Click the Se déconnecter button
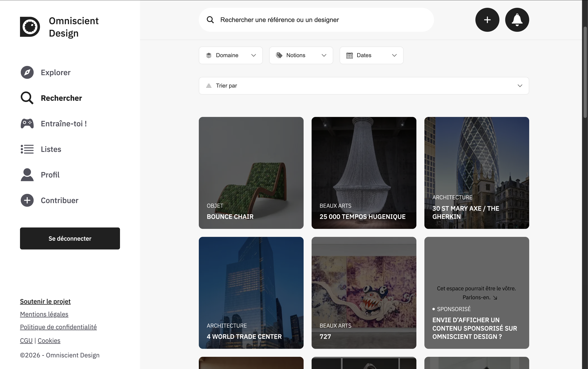The width and height of the screenshot is (588, 369). (70, 238)
